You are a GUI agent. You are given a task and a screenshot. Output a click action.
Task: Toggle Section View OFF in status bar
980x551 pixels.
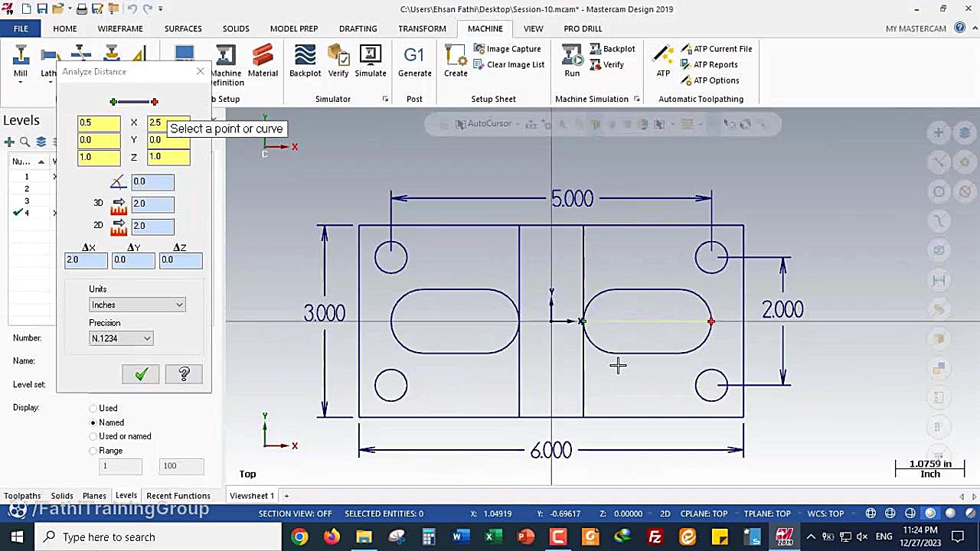295,514
